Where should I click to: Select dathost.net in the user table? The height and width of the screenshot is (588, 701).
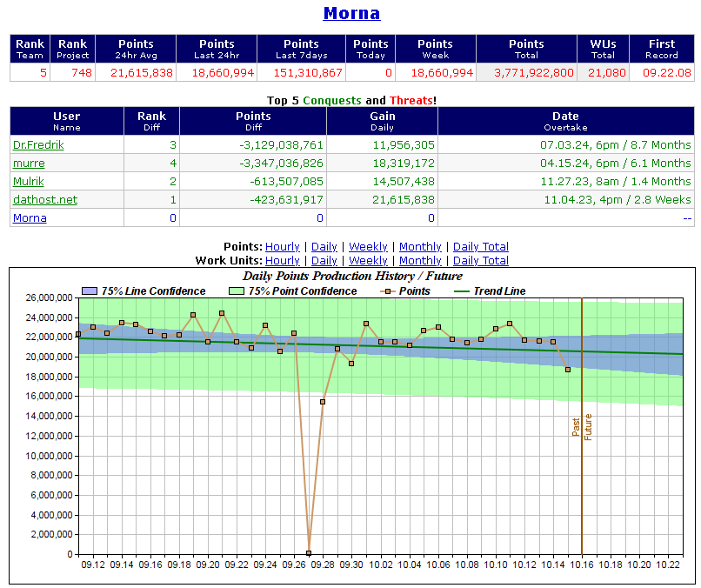44,200
